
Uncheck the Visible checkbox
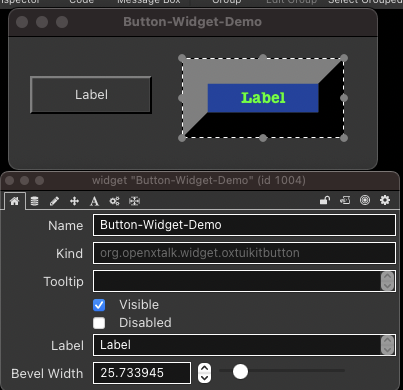coord(99,305)
